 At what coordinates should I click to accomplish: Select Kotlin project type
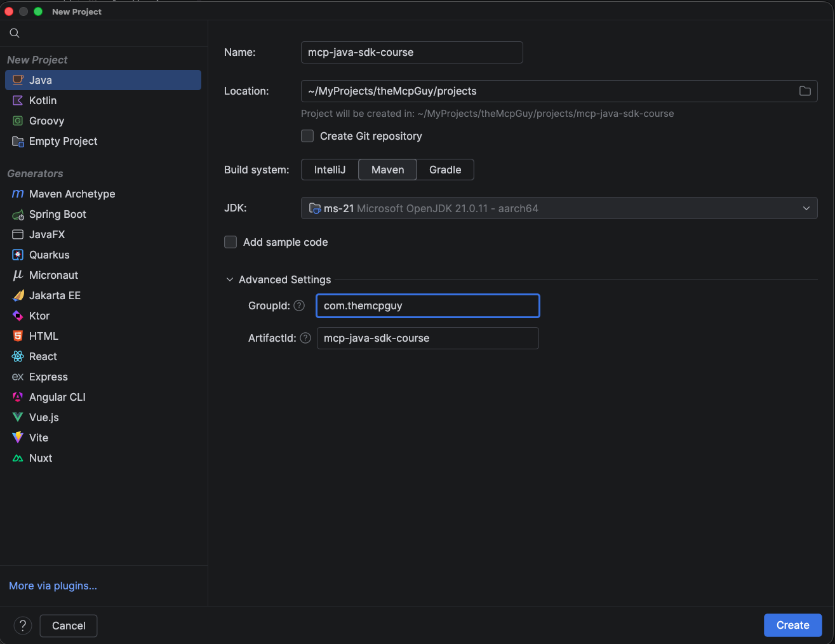click(x=103, y=100)
